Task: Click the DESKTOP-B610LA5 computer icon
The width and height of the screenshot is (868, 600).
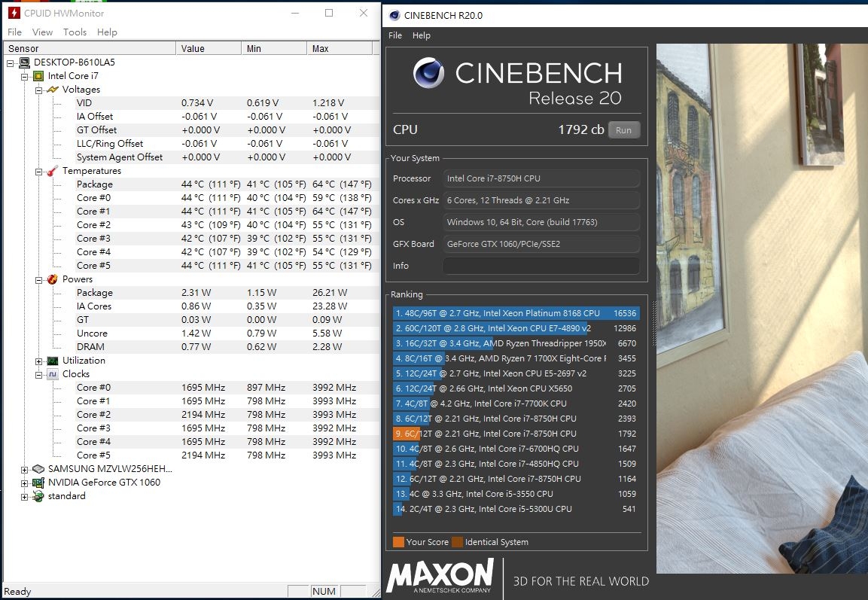Action: 24,62
